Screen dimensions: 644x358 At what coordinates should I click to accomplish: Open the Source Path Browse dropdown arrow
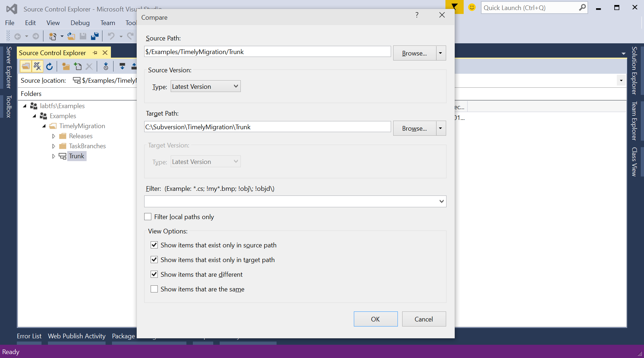pyautogui.click(x=441, y=53)
